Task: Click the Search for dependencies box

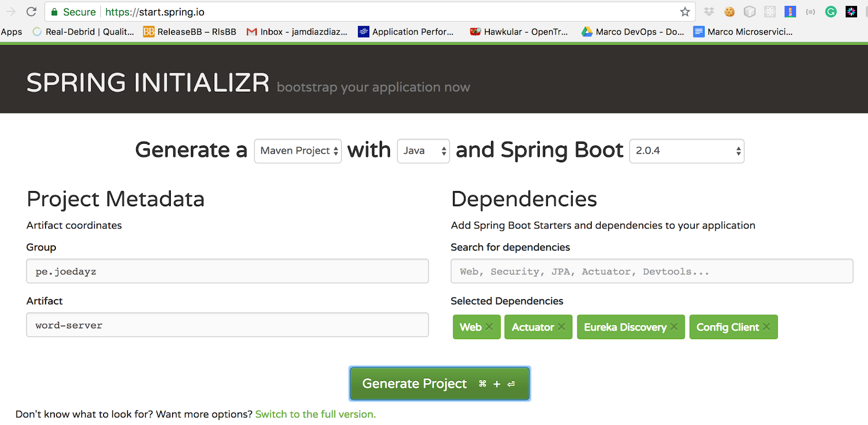Action: click(x=652, y=271)
